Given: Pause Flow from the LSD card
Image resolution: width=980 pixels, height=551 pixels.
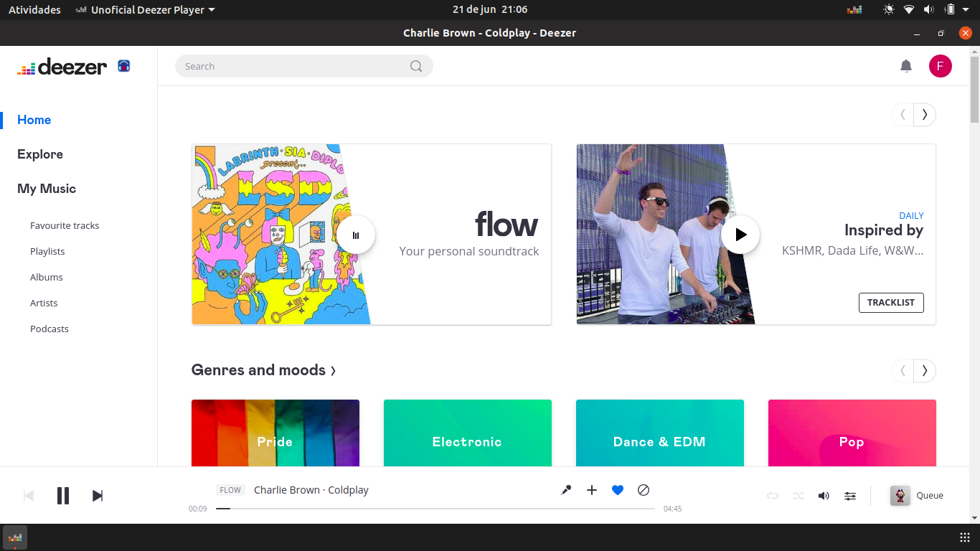Looking at the screenshot, I should pyautogui.click(x=356, y=235).
